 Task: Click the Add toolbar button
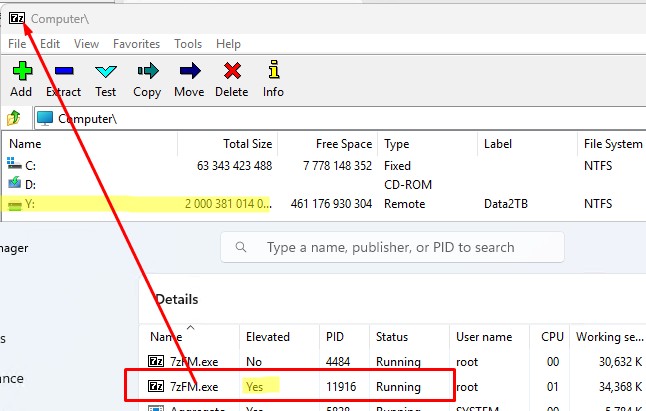[x=21, y=79]
